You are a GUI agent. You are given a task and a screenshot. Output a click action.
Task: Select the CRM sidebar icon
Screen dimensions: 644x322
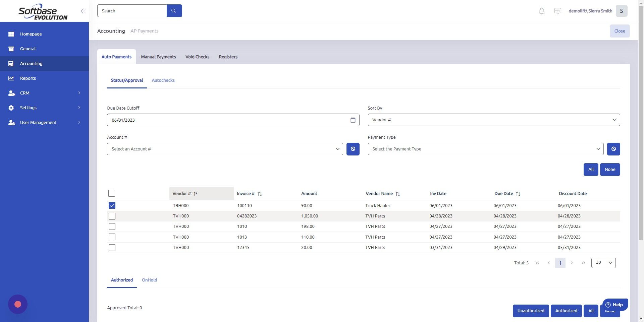(x=11, y=93)
